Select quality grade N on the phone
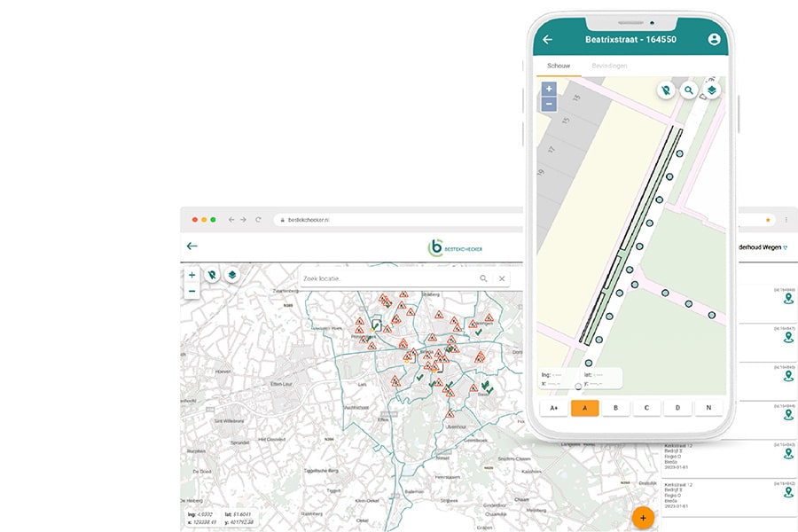This screenshot has height=532, width=798. 708,408
